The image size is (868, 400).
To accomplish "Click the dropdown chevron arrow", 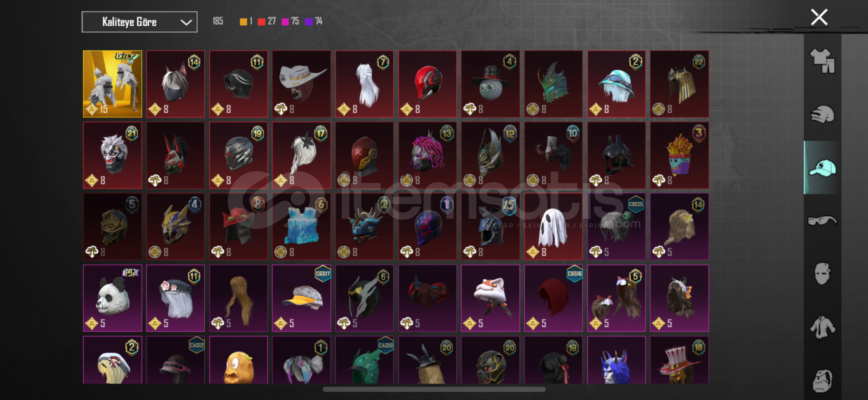I will 186,23.
